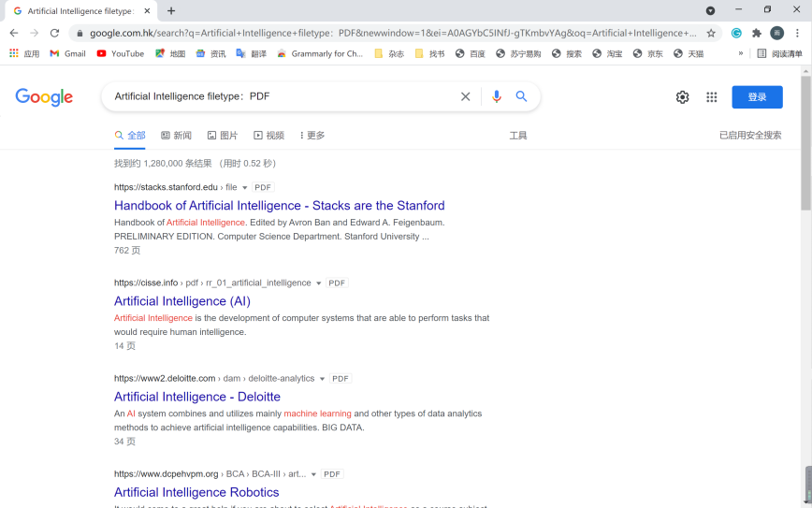Viewport: 812px width, 508px height.
Task: Open the 苏宁易购 bookmark
Action: coord(518,53)
